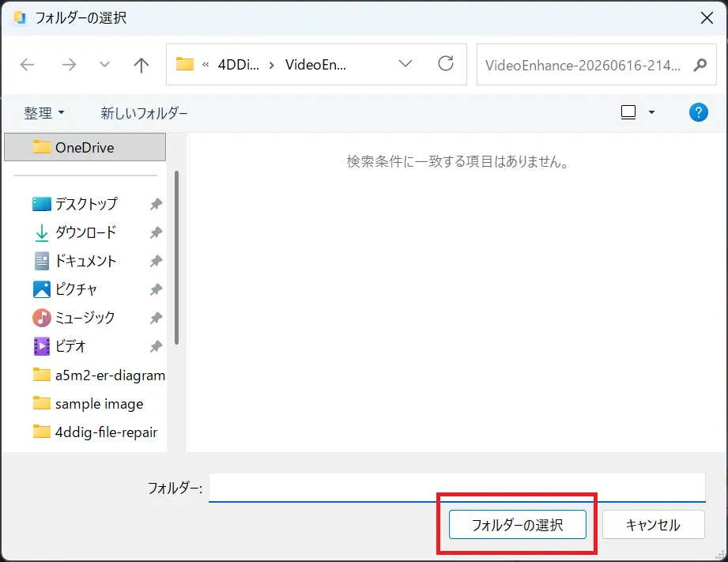728x562 pixels.
Task: Click the キャンセル button
Action: pyautogui.click(x=653, y=525)
